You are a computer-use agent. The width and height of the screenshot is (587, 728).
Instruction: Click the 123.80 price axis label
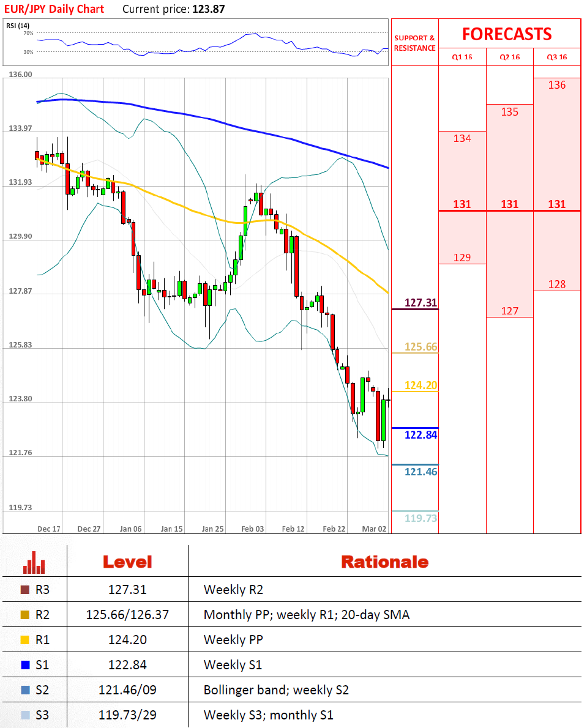[x=20, y=399]
